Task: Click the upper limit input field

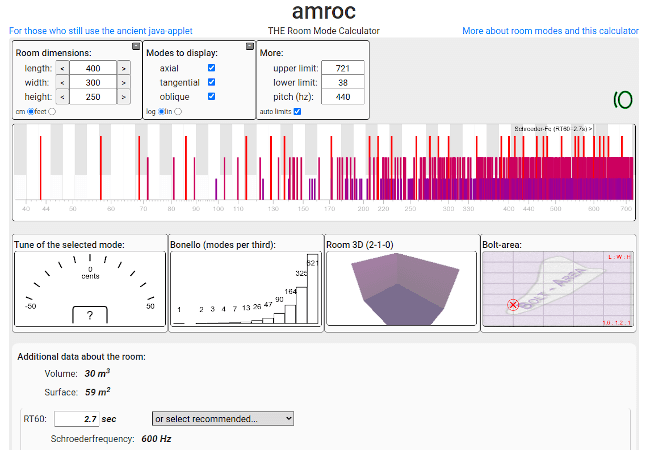Action: point(342,68)
